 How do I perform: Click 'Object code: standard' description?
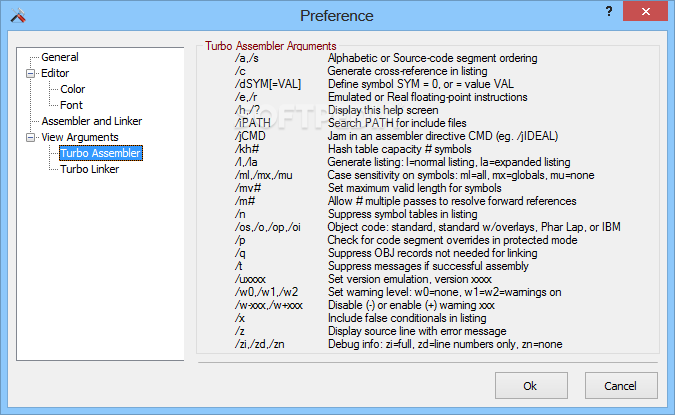coord(474,227)
